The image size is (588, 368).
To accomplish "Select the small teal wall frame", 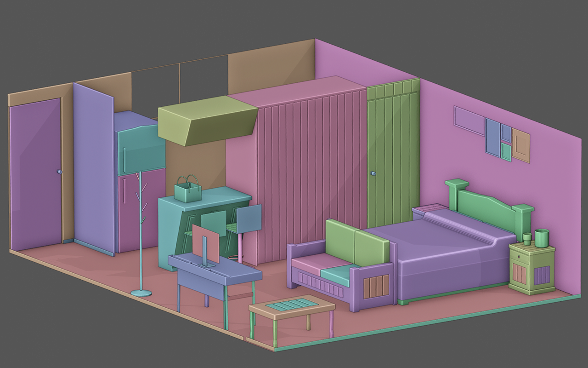I will click(x=506, y=151).
